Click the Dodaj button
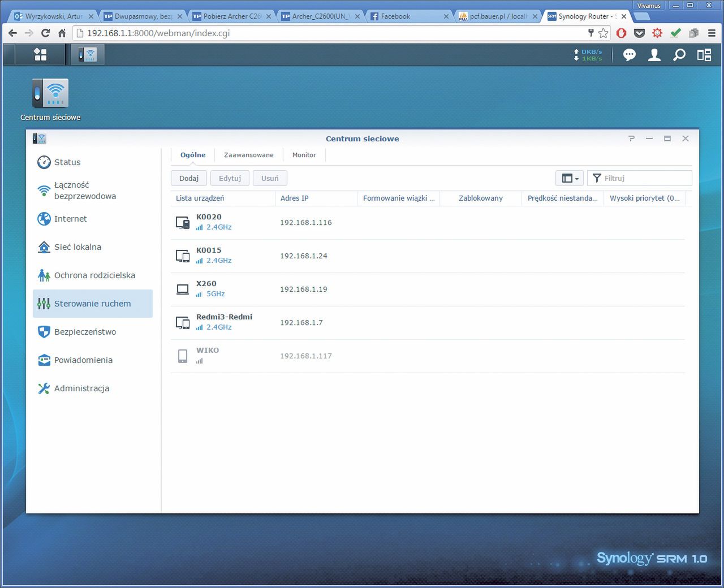This screenshot has height=588, width=724. pyautogui.click(x=189, y=178)
